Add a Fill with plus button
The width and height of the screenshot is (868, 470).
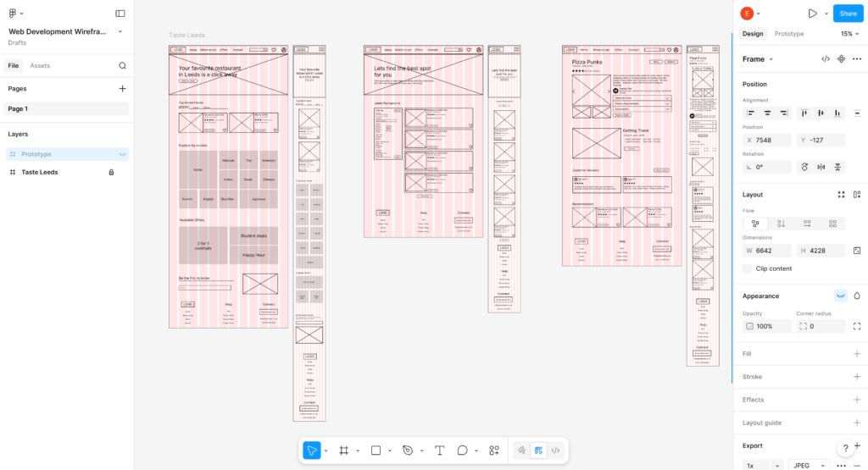pyautogui.click(x=857, y=354)
